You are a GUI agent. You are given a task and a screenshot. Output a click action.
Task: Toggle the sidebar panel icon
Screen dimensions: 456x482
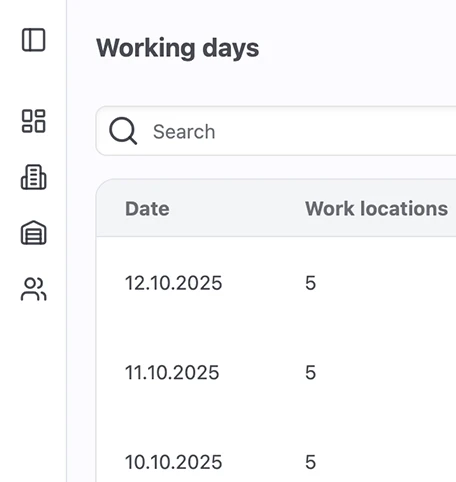[34, 40]
